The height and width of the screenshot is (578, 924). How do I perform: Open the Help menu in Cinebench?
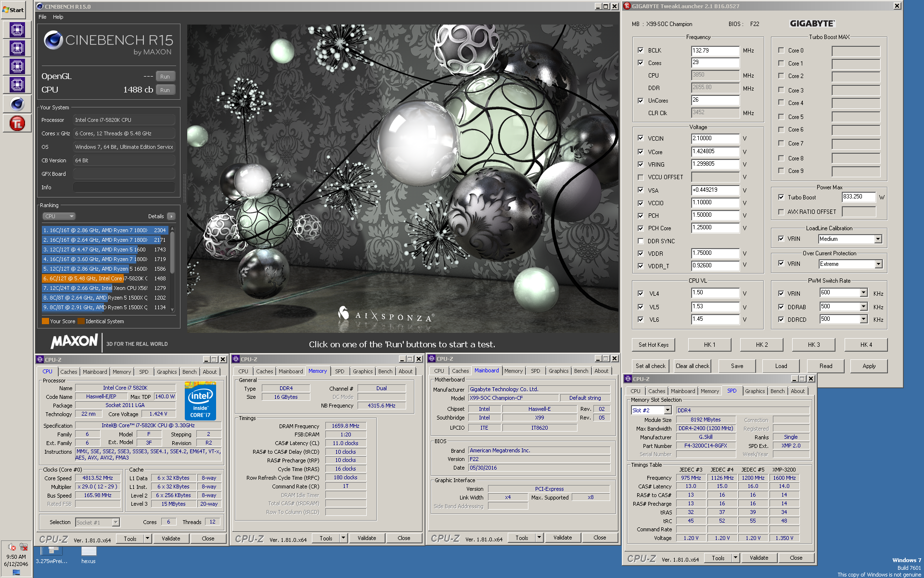(x=58, y=17)
